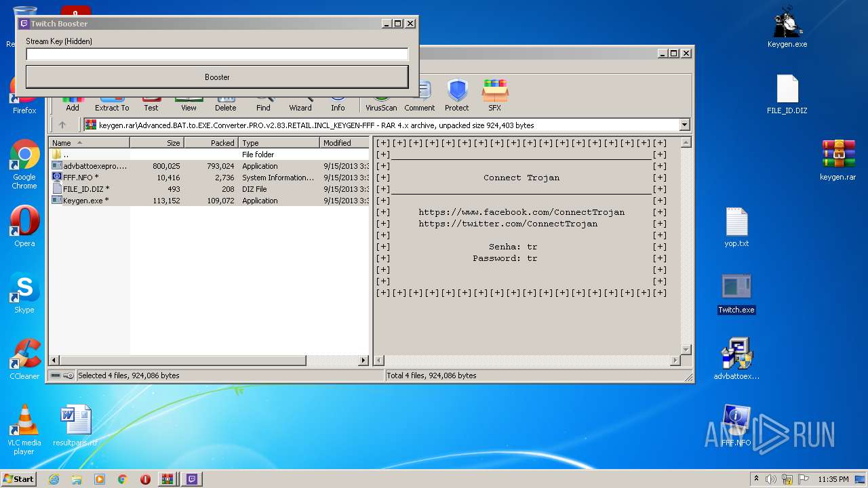Open VLC media player desktop shortcut
Image resolution: width=868 pixels, height=488 pixels.
[x=24, y=430]
